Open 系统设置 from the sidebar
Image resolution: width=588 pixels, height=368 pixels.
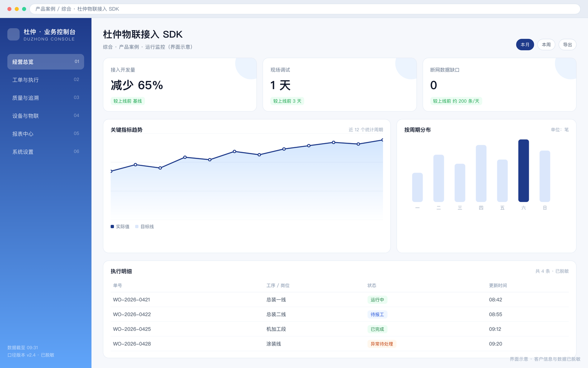[46, 152]
